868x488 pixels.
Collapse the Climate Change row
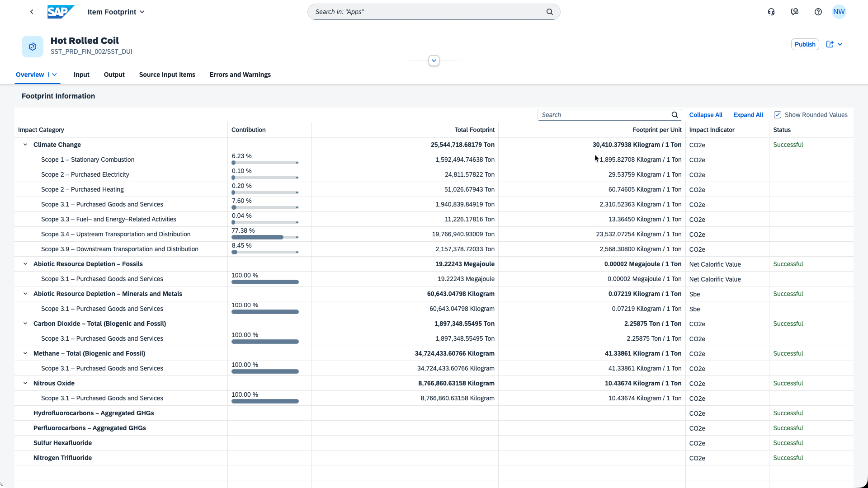click(25, 145)
